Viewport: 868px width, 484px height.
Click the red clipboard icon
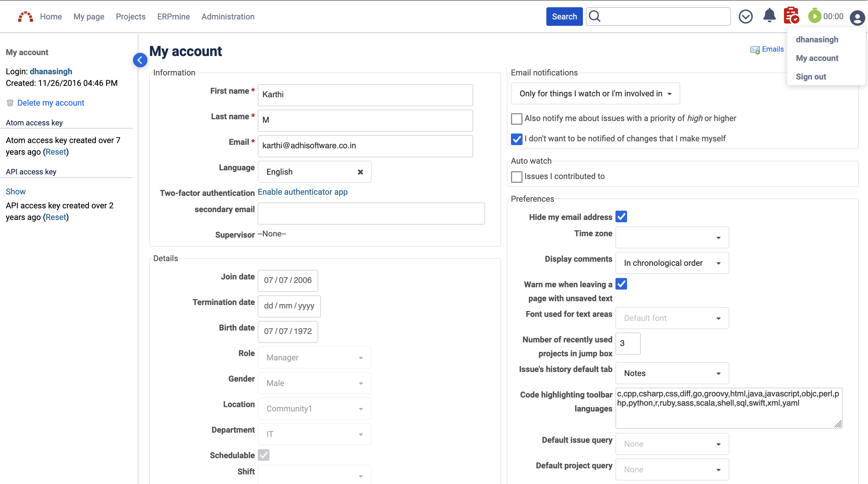coord(791,16)
